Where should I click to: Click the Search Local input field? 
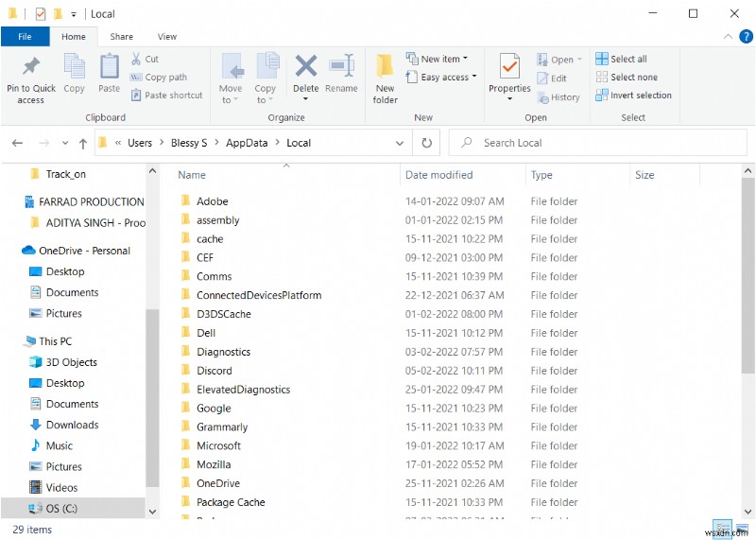click(598, 143)
